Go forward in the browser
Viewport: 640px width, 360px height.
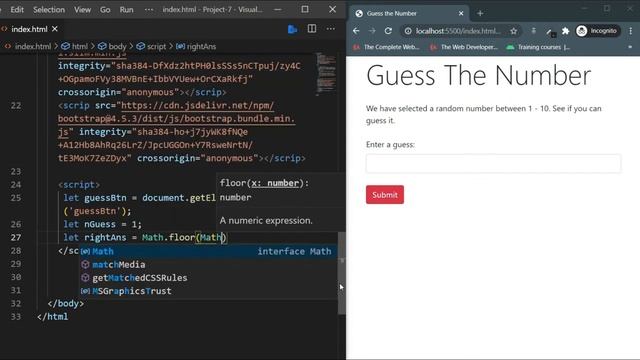pyautogui.click(x=372, y=31)
